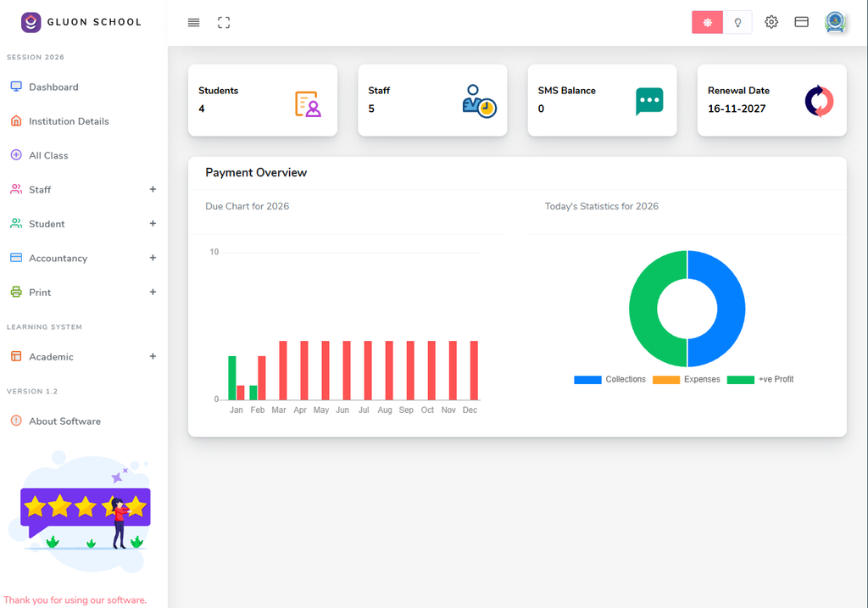Click the Renewal Date refresh icon
Screen dimensions: 868x608
tap(820, 101)
